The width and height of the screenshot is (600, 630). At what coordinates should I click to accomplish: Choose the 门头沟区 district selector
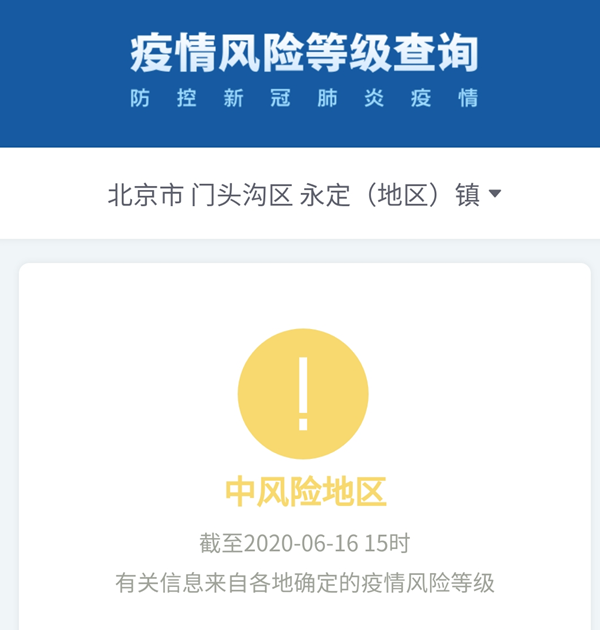click(x=242, y=195)
